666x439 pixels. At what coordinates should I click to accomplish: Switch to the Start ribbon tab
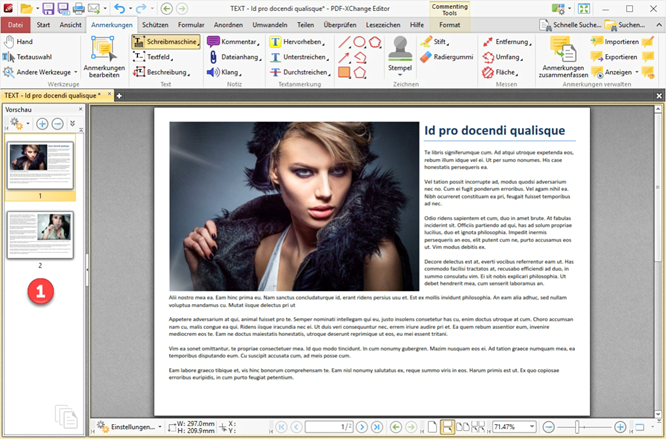[x=43, y=25]
